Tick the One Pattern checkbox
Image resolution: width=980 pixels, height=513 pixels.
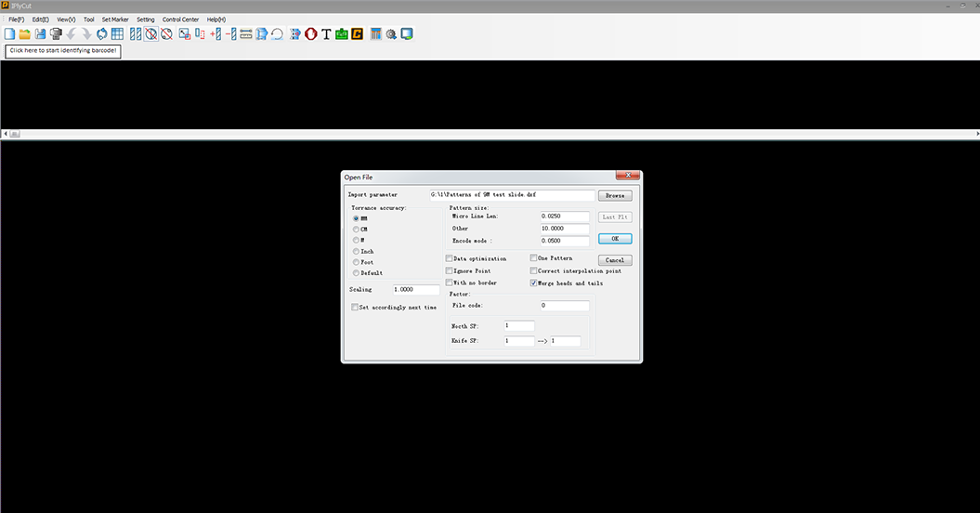[533, 258]
